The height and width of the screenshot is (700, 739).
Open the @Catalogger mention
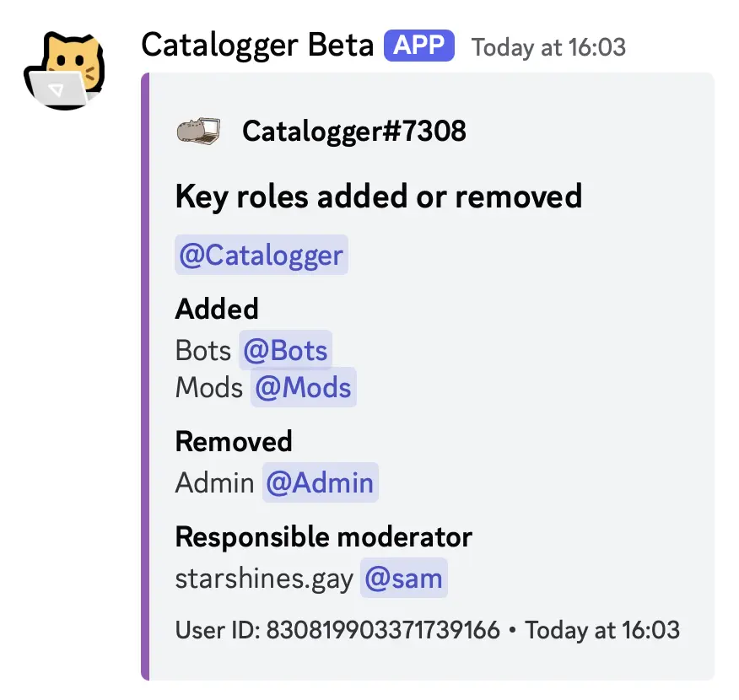click(262, 255)
